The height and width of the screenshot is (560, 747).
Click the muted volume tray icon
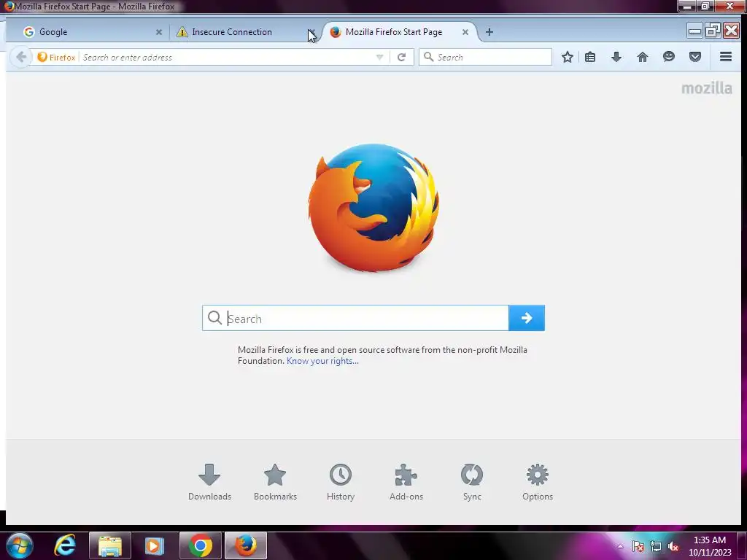tap(673, 546)
